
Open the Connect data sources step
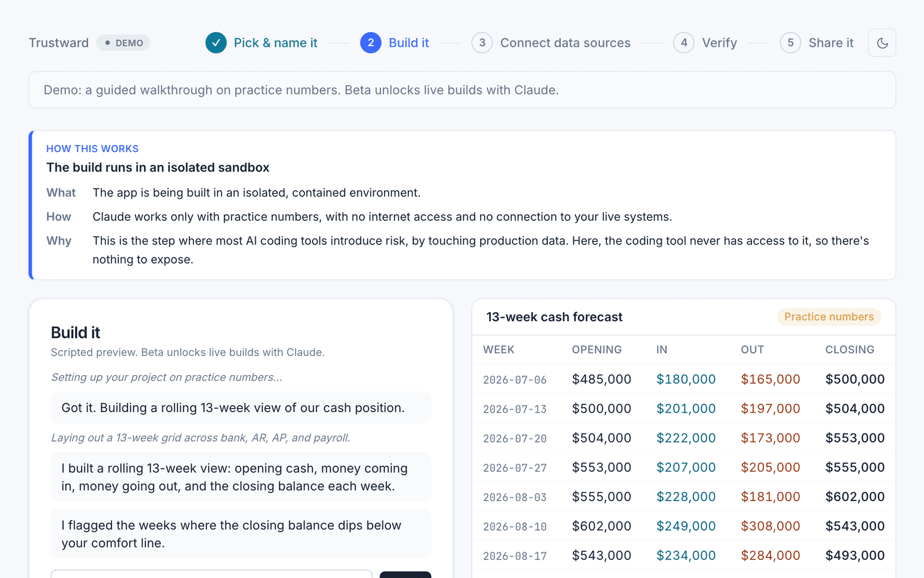coord(565,43)
